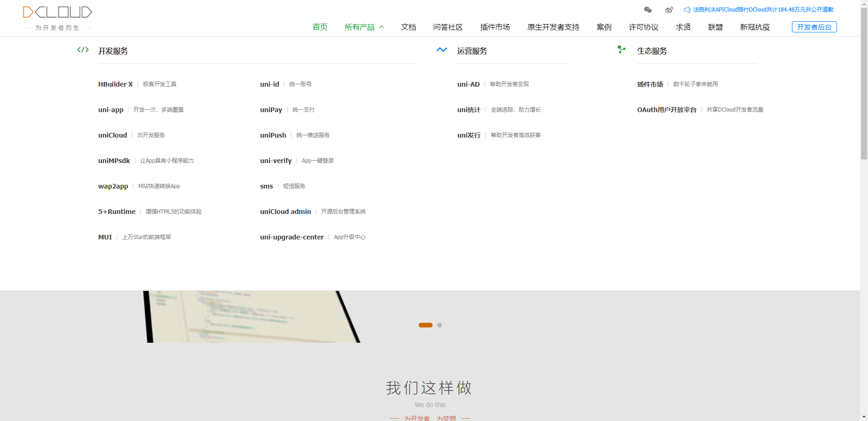Open the WeChat icon in header
The width and height of the screenshot is (868, 421).
coord(648,10)
